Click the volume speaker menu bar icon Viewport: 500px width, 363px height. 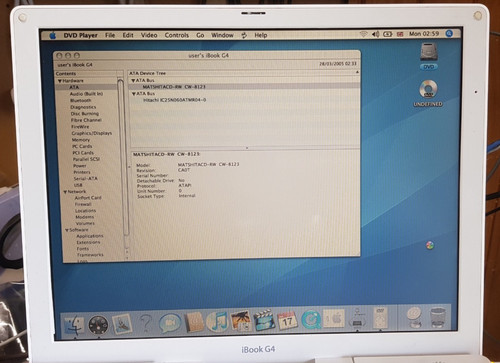click(375, 34)
